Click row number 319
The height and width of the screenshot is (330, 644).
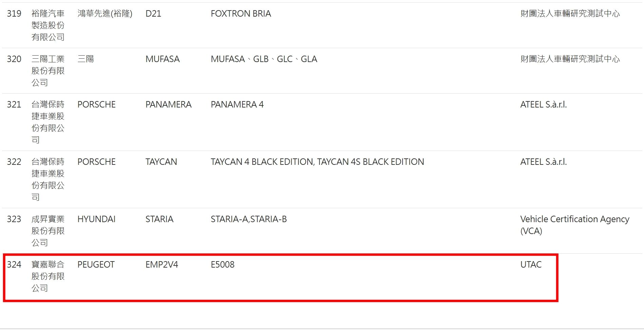pyautogui.click(x=14, y=14)
